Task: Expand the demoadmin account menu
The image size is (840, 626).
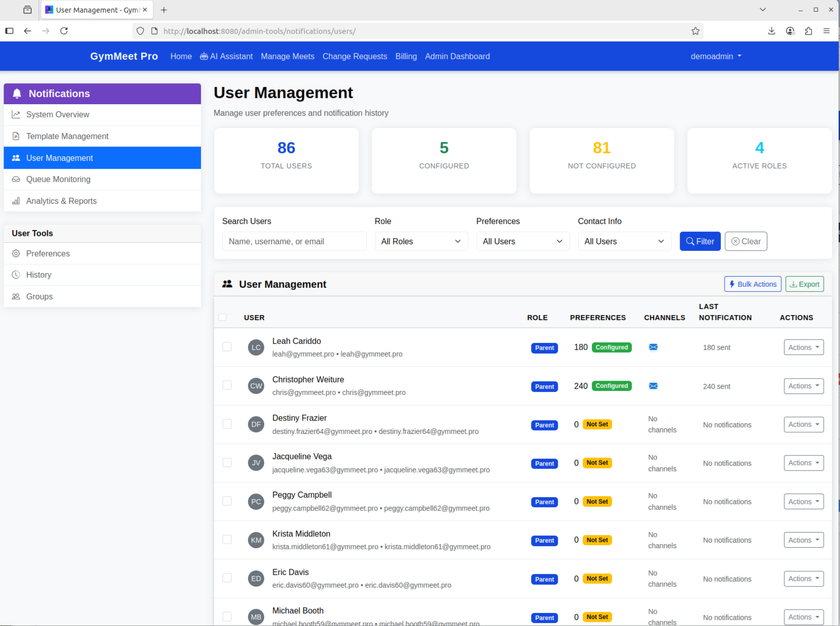Action: coord(716,56)
